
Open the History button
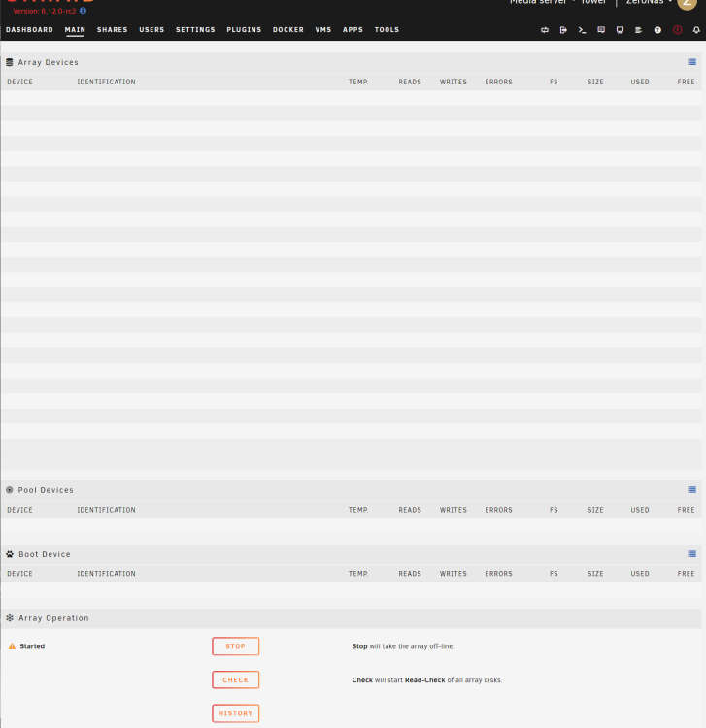tap(235, 713)
